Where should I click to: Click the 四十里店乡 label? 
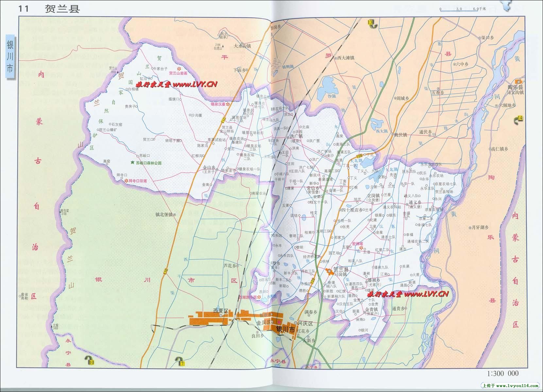(352, 210)
